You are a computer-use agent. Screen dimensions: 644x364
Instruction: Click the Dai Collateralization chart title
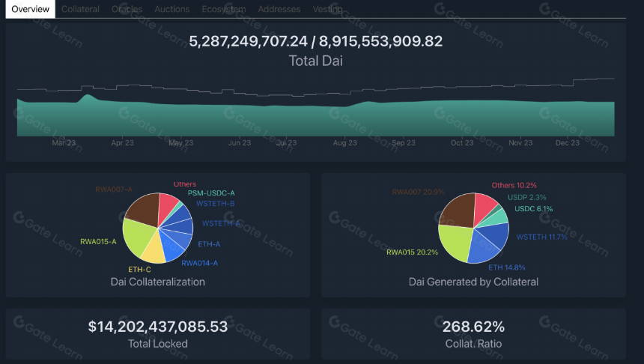click(158, 282)
